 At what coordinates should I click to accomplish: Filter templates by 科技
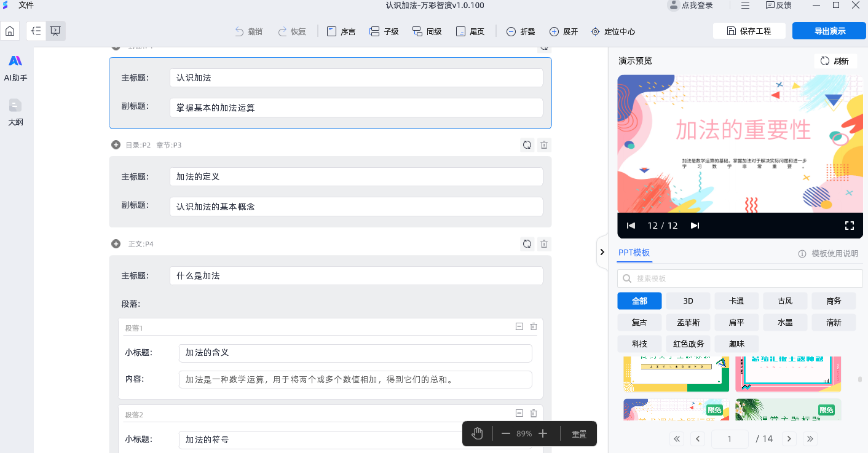(639, 344)
